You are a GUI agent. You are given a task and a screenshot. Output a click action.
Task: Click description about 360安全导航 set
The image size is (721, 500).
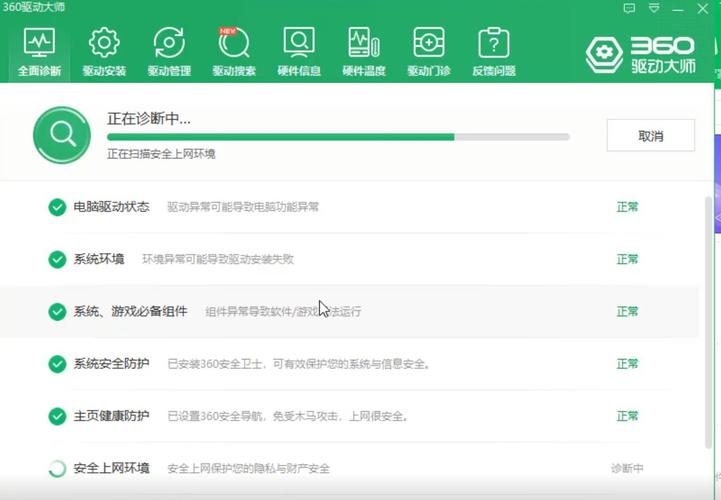(288, 416)
